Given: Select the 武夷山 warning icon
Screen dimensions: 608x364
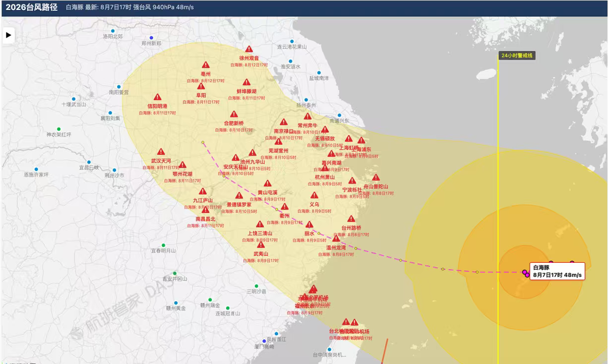Looking at the screenshot, I should (261, 245).
